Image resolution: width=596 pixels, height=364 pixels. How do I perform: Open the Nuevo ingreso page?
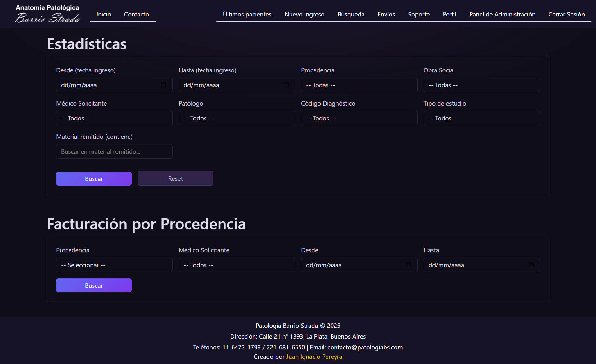[x=304, y=14]
